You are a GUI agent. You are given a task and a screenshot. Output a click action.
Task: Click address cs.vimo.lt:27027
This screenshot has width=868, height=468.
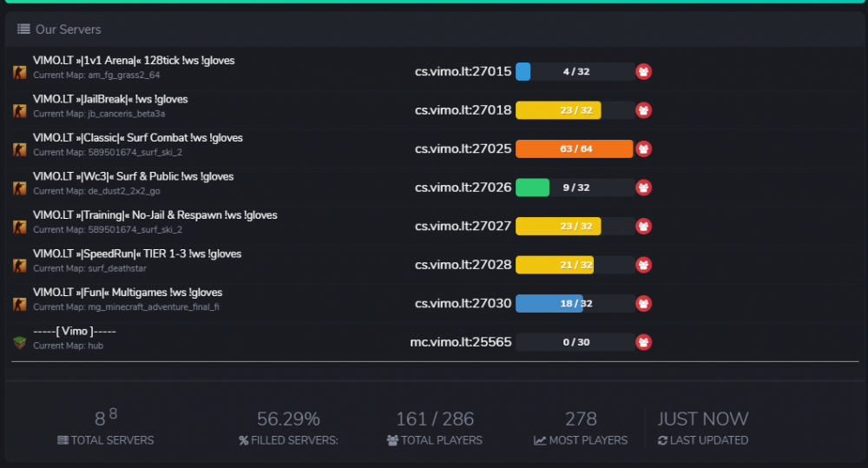[x=464, y=226]
